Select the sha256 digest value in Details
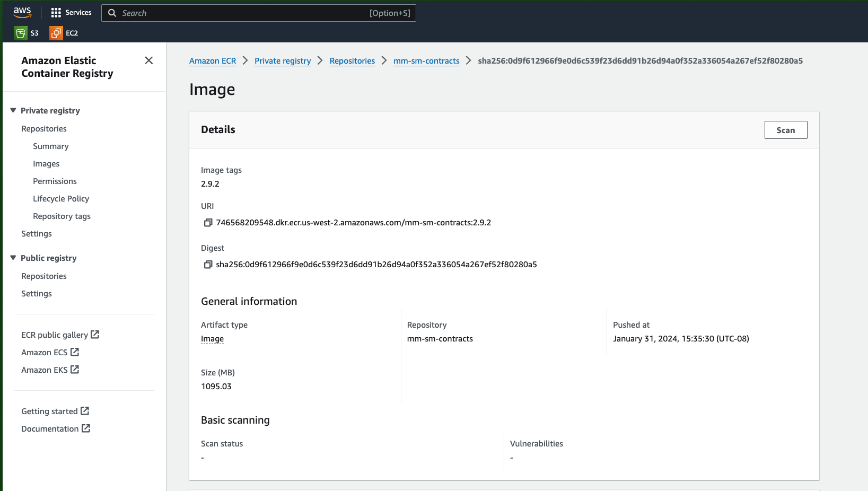 point(376,265)
